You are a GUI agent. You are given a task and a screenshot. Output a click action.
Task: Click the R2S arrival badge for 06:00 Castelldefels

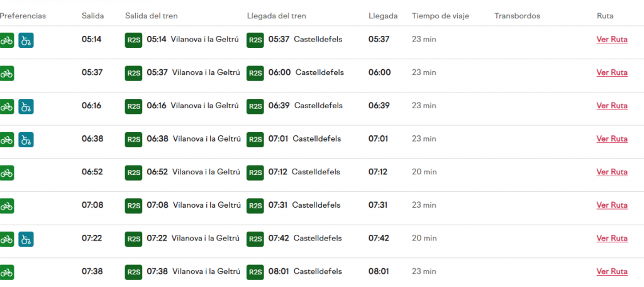(x=255, y=73)
